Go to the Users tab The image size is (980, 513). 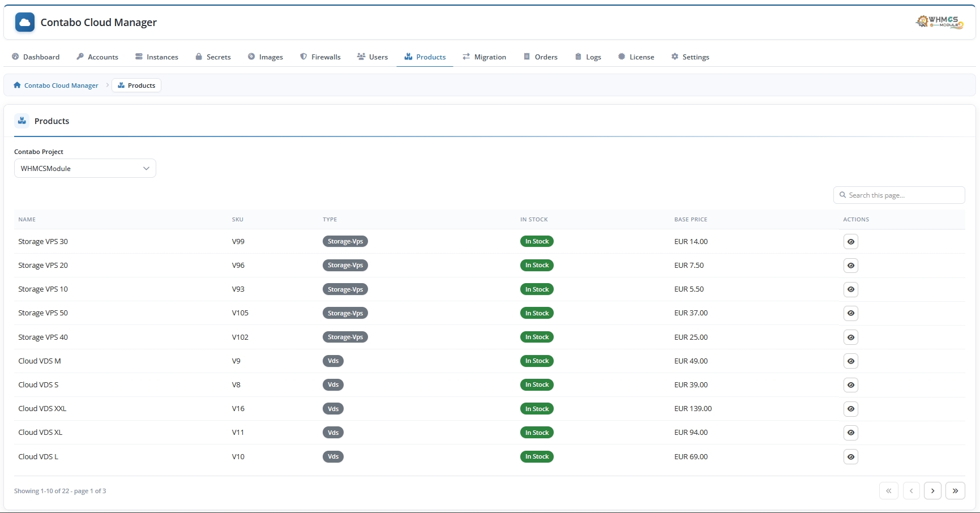coord(373,57)
